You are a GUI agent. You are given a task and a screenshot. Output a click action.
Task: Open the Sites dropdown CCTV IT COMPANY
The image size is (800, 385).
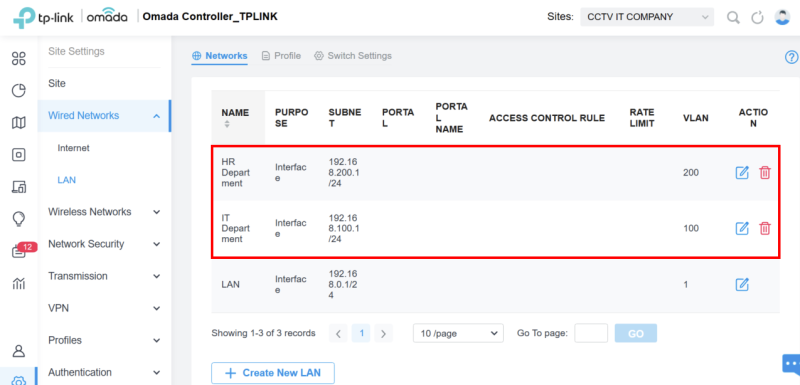point(647,17)
